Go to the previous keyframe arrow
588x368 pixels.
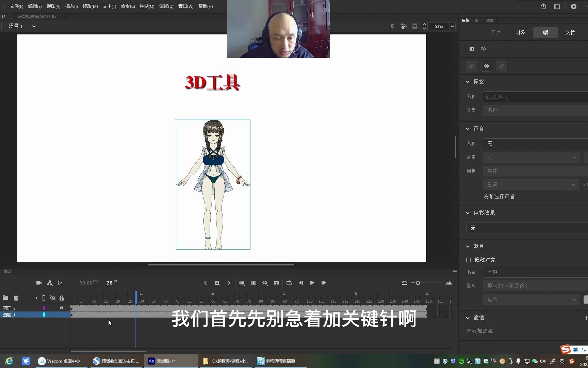[x=206, y=283]
